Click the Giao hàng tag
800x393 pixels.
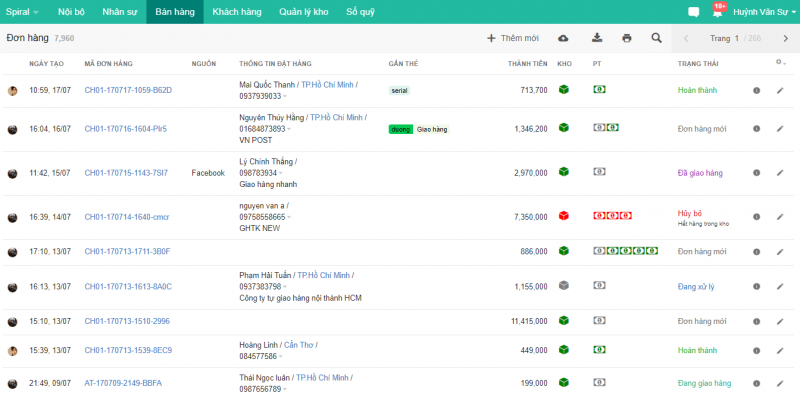point(432,130)
